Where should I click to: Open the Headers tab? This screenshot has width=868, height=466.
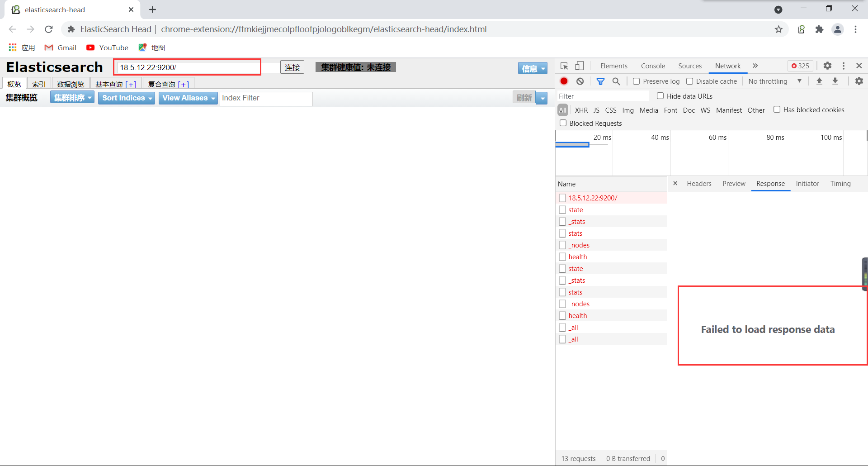point(699,184)
